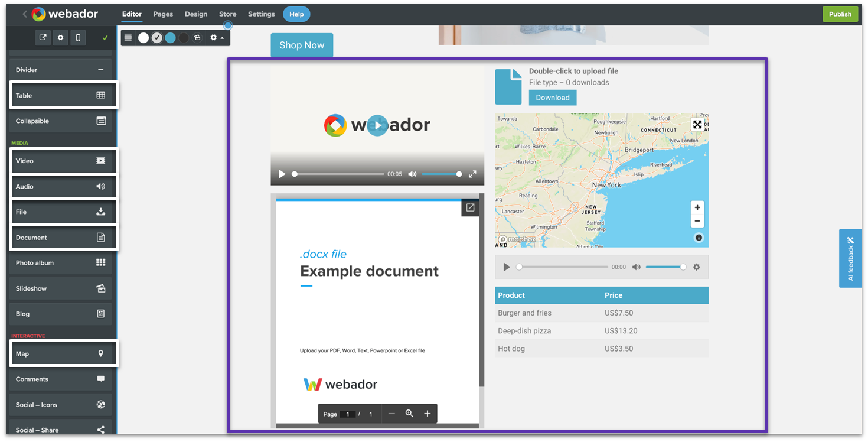Viewport: 868px width, 442px height.
Task: Open the section layout icon in floating toolbar
Action: tap(128, 38)
